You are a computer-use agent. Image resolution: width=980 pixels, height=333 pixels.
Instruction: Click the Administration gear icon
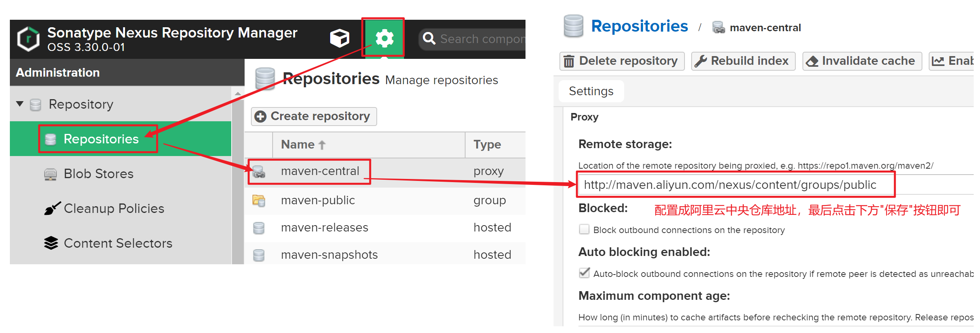384,38
